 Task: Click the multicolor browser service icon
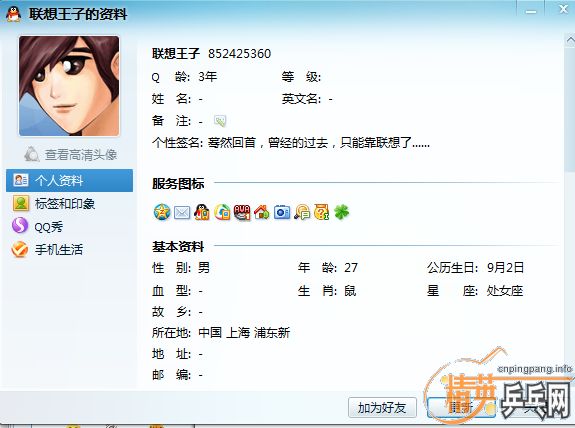pos(222,212)
